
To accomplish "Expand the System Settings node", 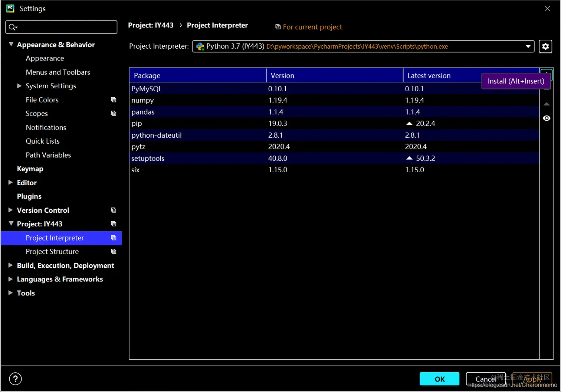I will click(19, 86).
